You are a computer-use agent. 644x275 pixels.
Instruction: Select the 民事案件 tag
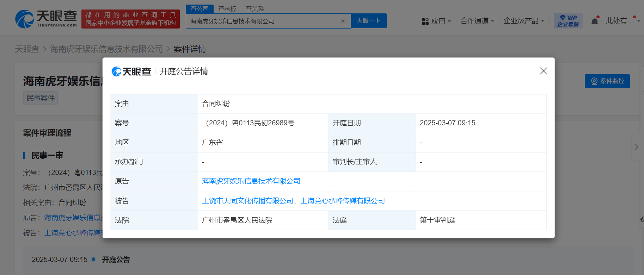tap(41, 98)
